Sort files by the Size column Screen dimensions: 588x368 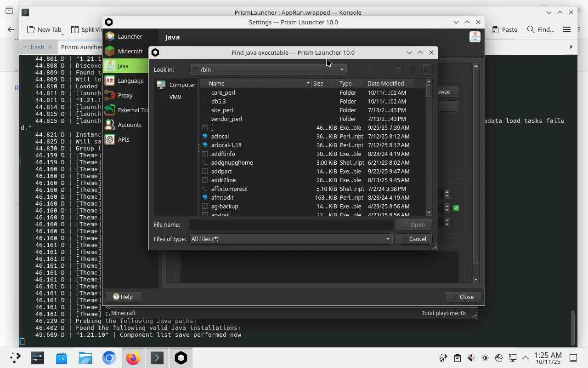325,83
